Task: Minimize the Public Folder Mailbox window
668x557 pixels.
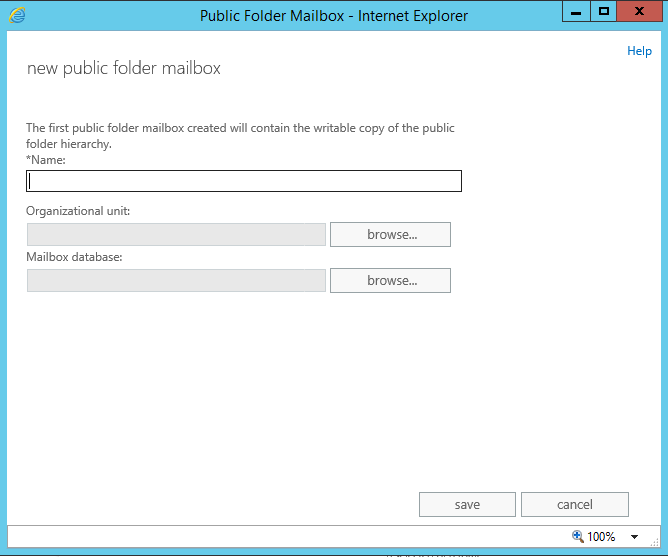Action: tap(576, 12)
